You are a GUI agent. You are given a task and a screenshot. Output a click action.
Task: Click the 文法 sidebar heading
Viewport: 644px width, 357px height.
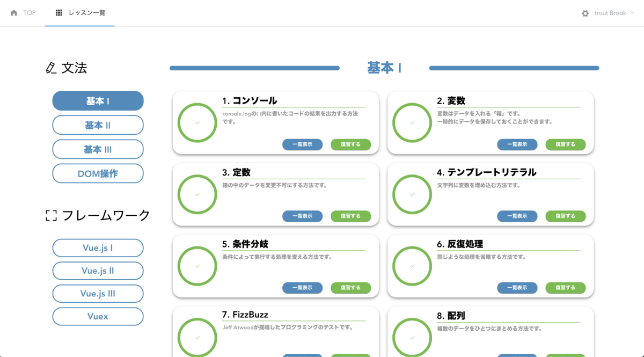(x=74, y=68)
